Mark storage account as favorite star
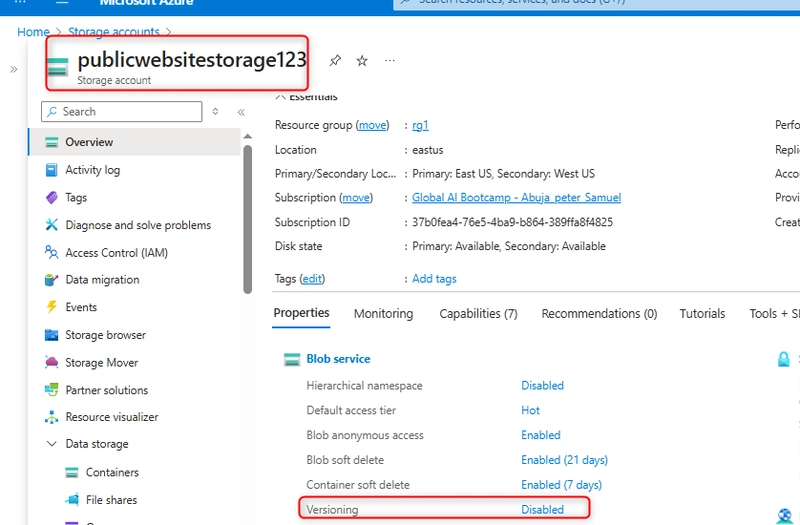Image resolution: width=800 pixels, height=525 pixels. click(362, 61)
